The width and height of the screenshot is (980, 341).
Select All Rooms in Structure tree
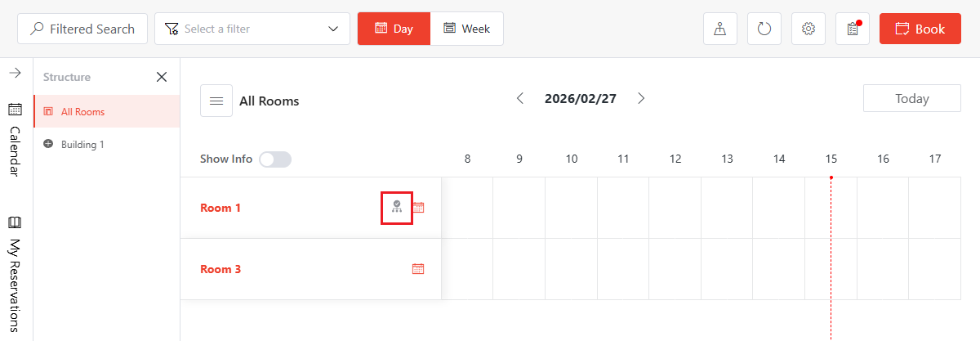tap(82, 111)
